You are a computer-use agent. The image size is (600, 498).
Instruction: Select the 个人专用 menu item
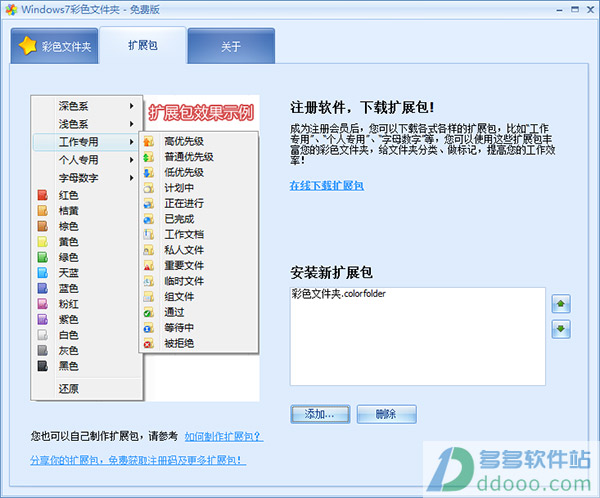tap(86, 160)
